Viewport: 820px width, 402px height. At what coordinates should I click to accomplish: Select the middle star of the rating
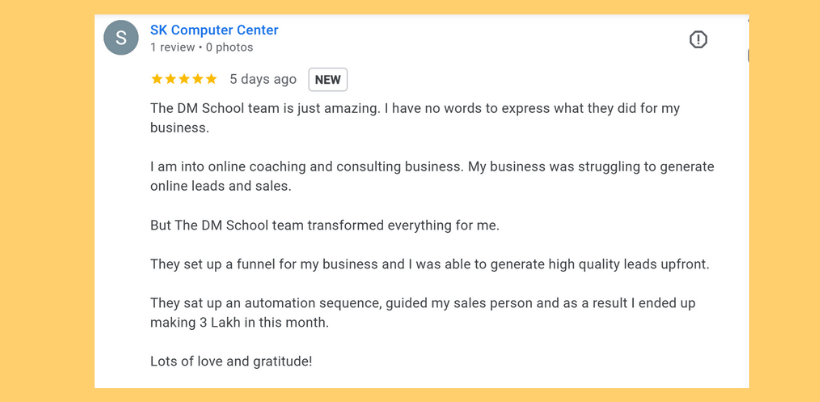184,79
